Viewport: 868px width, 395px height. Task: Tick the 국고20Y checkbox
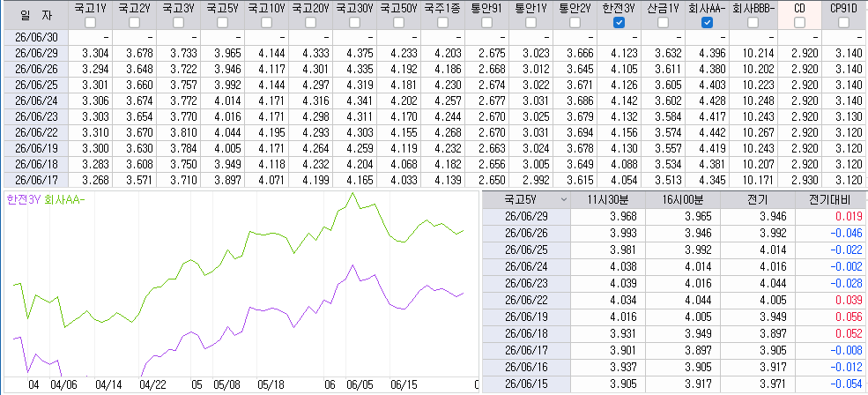click(x=310, y=23)
